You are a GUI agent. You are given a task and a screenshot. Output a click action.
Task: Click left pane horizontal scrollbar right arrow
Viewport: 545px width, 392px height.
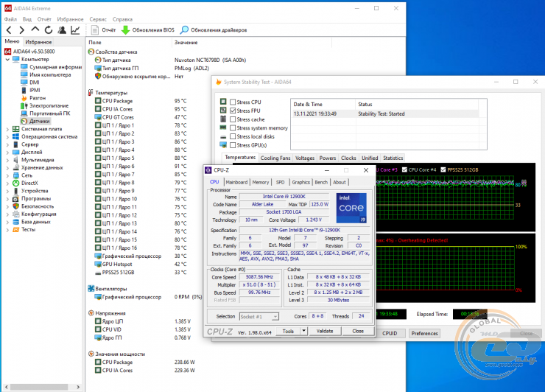click(78, 387)
